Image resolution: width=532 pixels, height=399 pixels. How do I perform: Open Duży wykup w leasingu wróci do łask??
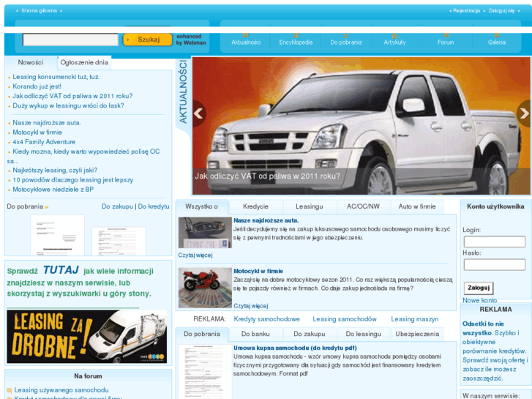click(68, 105)
